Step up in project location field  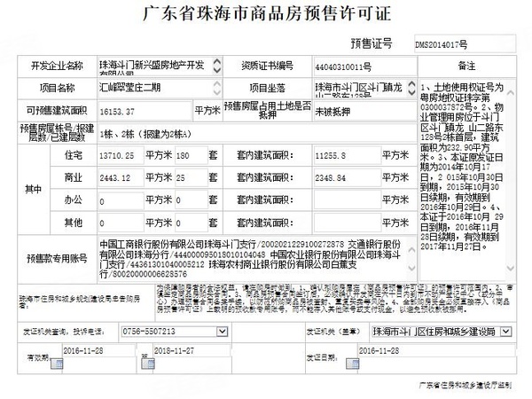click(411, 84)
